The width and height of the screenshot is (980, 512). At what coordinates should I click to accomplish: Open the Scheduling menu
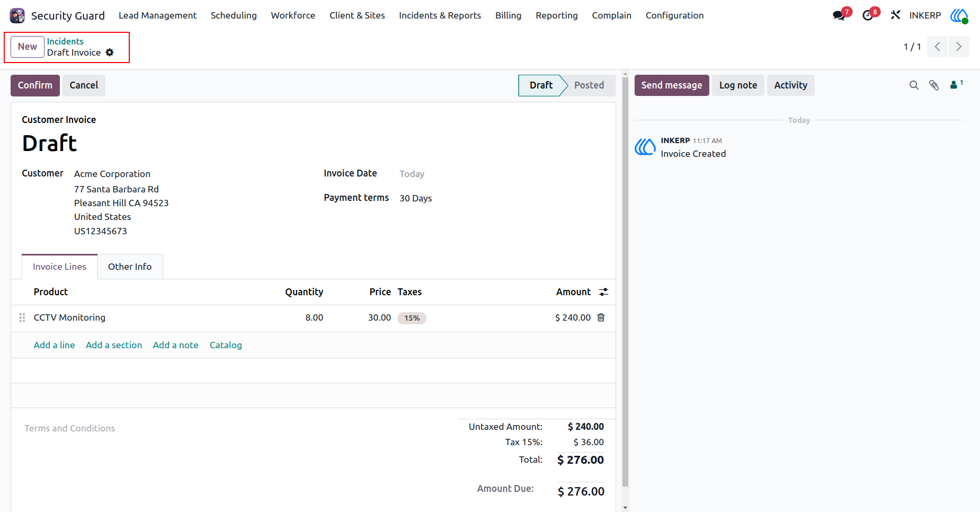[x=234, y=15]
